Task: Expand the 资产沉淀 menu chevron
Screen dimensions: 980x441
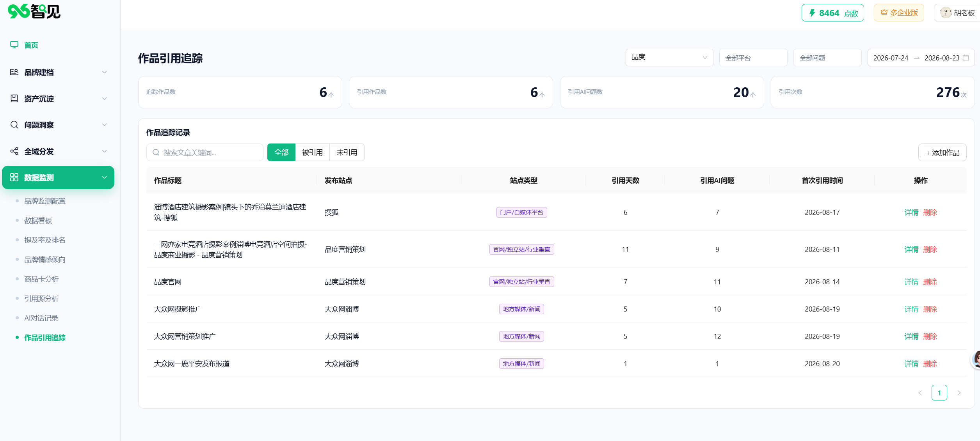Action: coord(104,99)
